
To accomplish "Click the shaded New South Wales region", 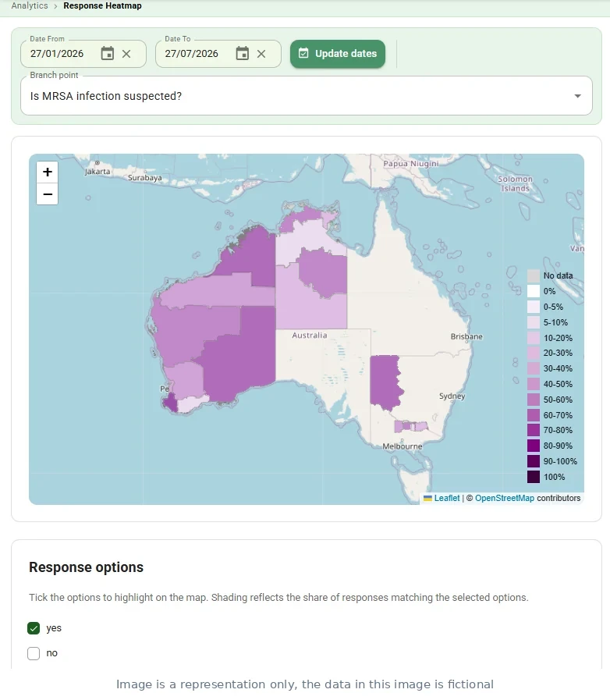I will click(385, 382).
